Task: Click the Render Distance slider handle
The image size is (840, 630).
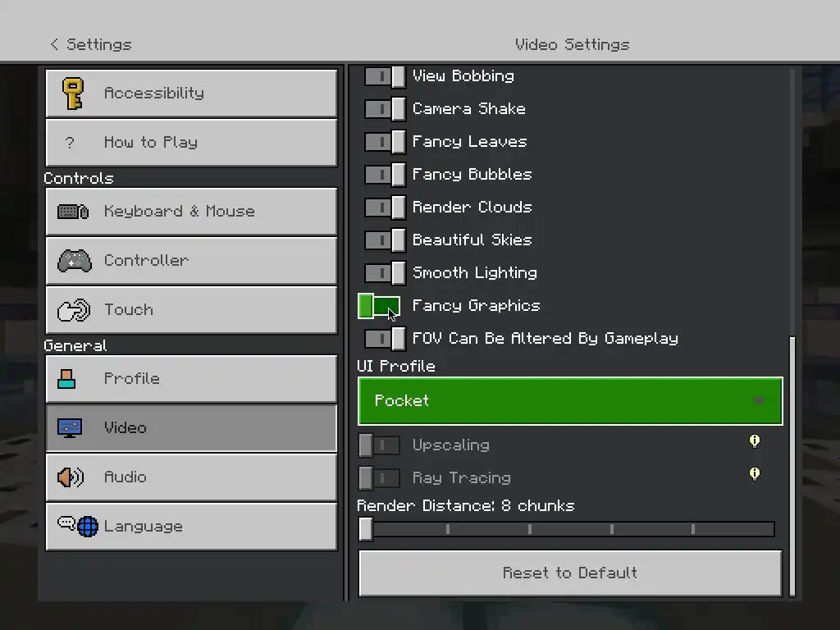Action: click(x=366, y=529)
